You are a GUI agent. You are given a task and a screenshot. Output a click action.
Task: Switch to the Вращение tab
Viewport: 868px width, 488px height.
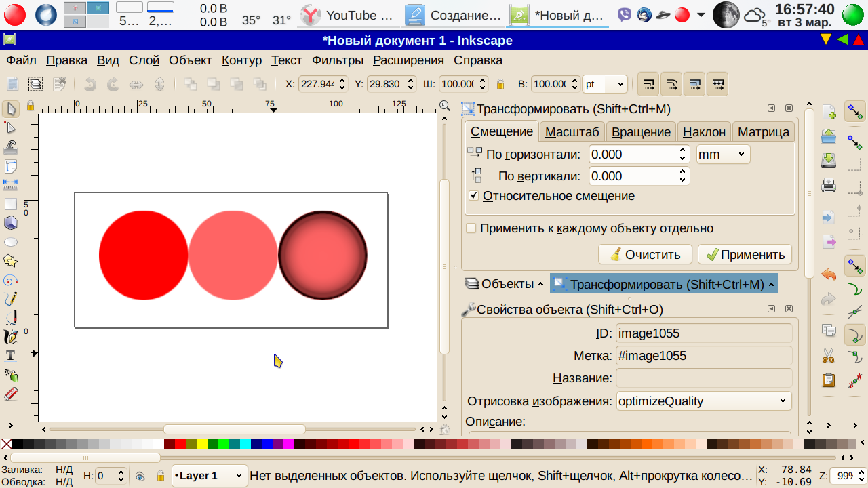[640, 131]
